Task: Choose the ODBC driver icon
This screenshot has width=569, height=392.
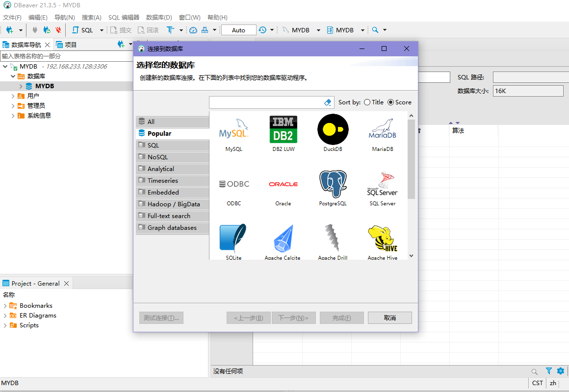Action: pos(234,184)
